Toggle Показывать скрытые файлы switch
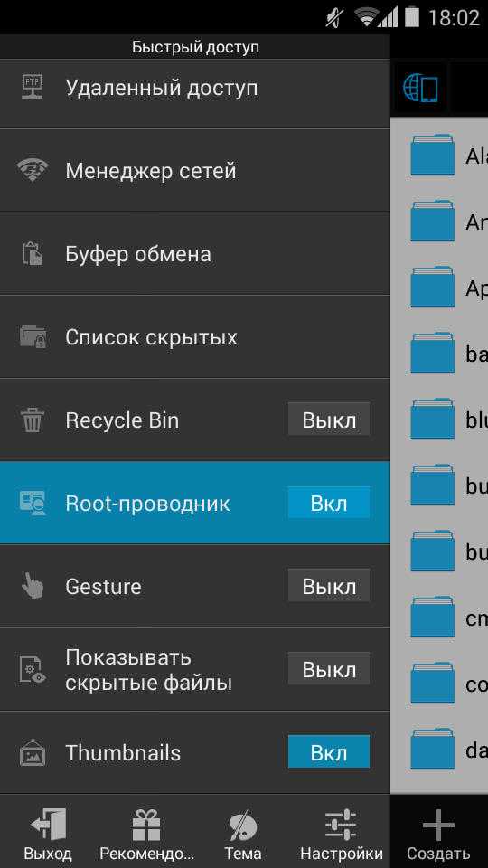488x868 pixels. [x=329, y=668]
